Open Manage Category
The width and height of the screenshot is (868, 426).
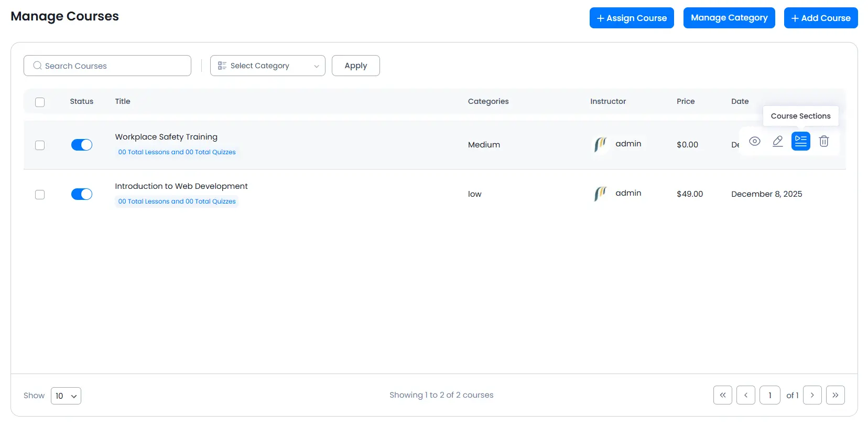tap(729, 18)
